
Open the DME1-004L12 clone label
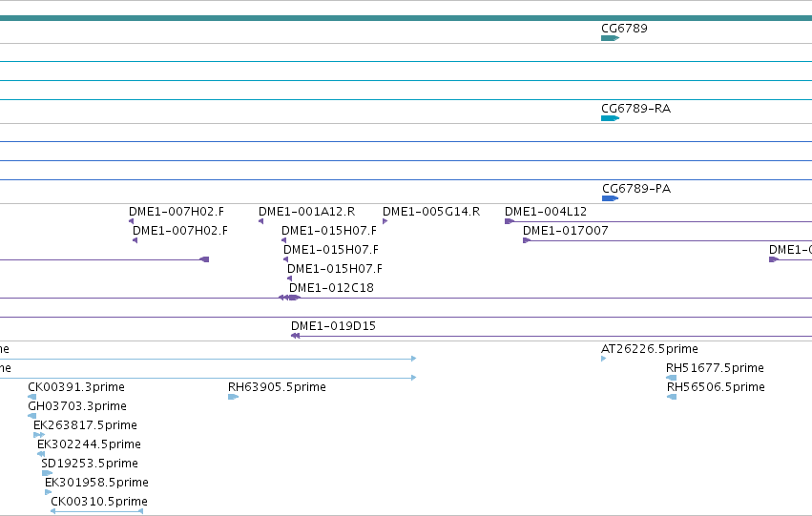[x=546, y=212]
